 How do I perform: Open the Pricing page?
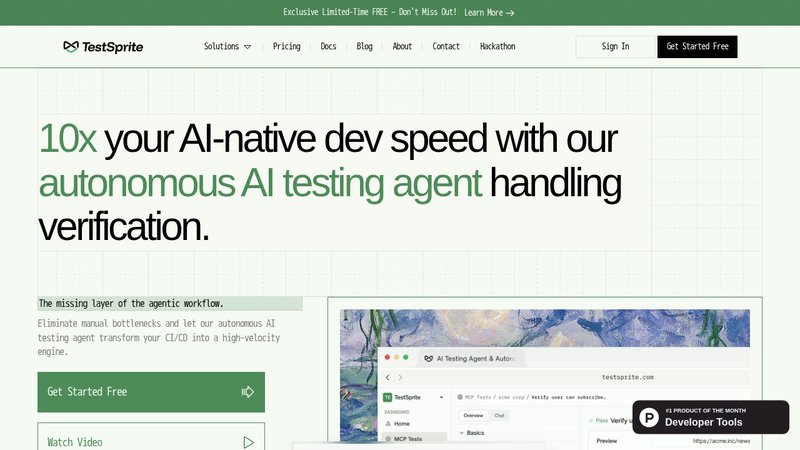(x=286, y=46)
